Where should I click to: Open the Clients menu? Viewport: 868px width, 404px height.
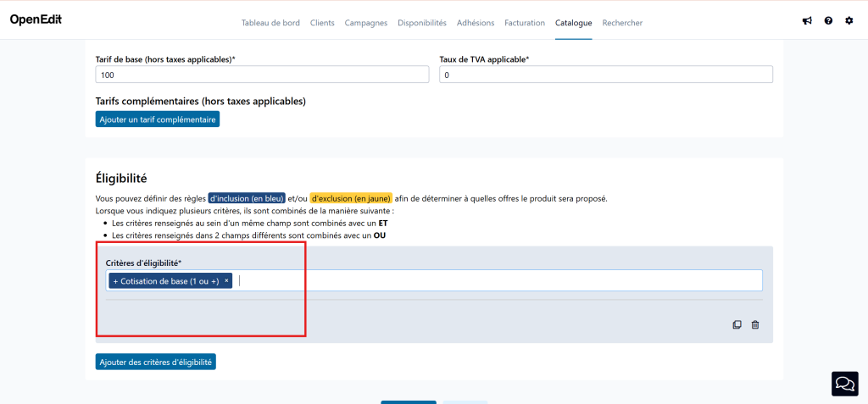[322, 23]
